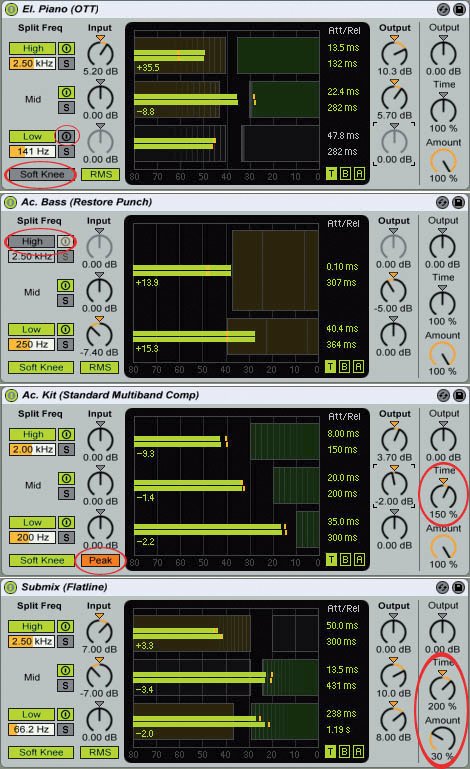
Task: Click the 66.2 Hz split frequency field
Action: 32,729
